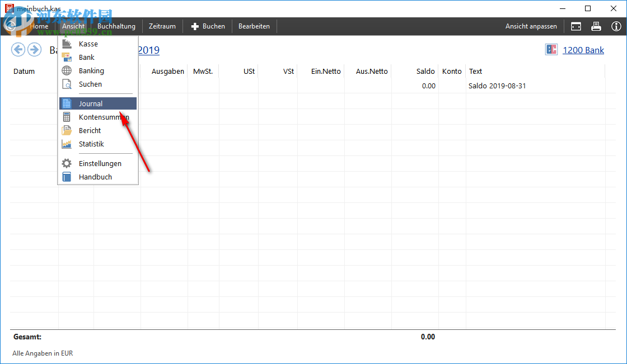
Task: Click the plus icon on the Buchen button
Action: [x=195, y=26]
